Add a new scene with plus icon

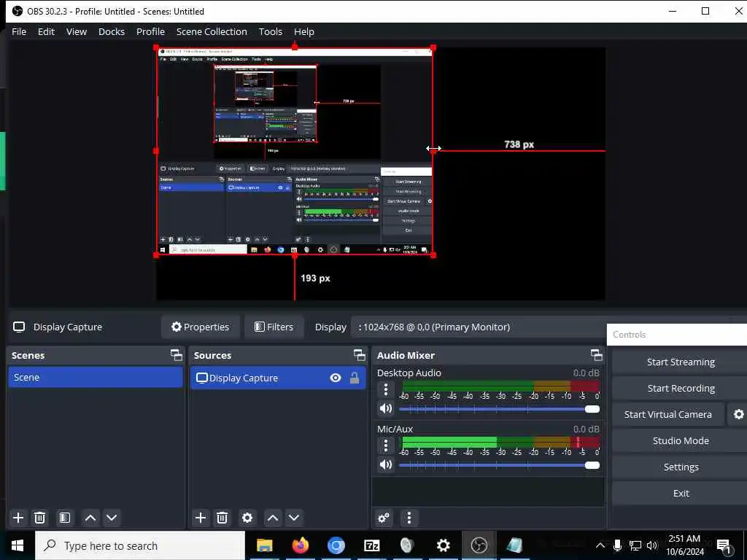click(x=18, y=518)
